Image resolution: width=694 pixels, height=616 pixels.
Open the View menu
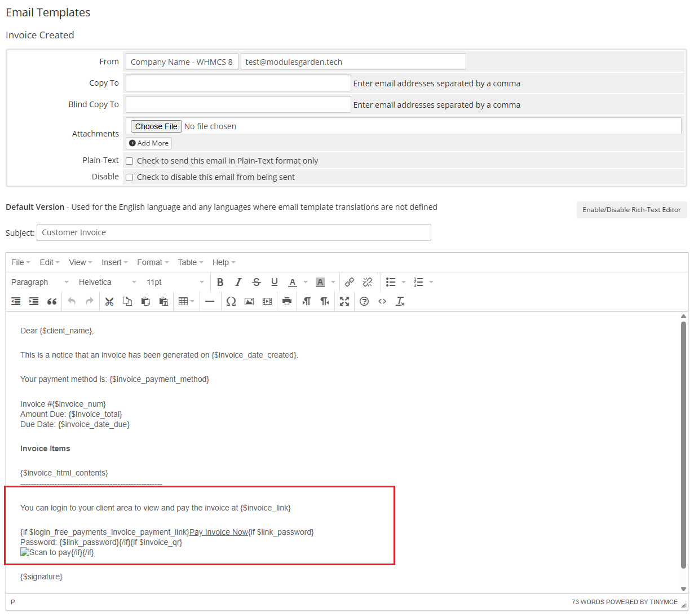point(81,262)
